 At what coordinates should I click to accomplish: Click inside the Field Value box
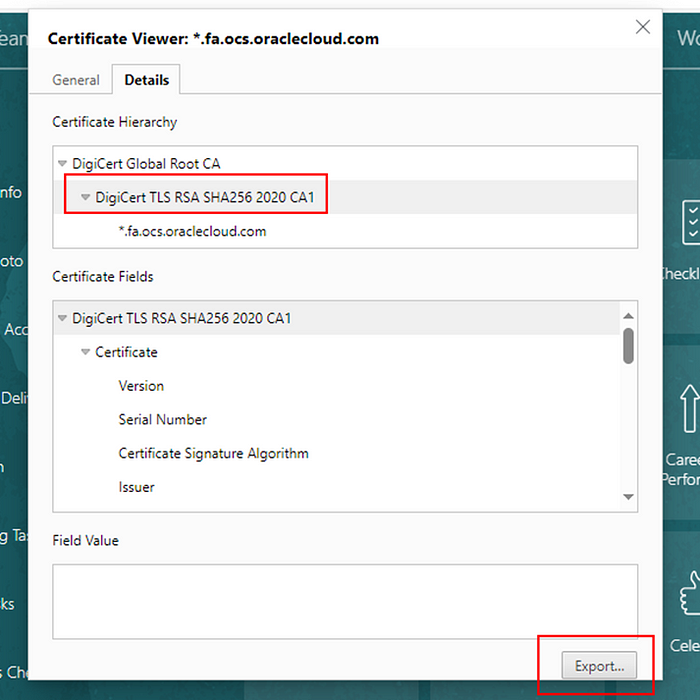(345, 601)
